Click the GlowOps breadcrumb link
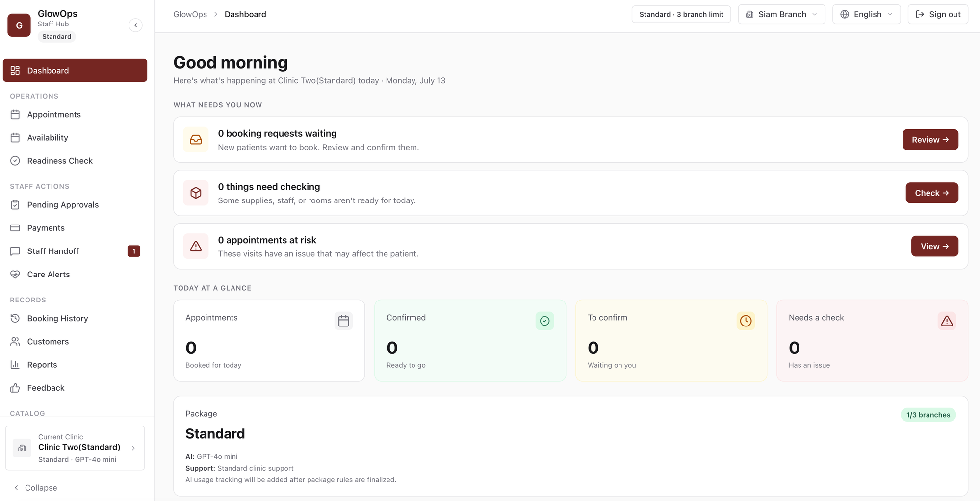The height and width of the screenshot is (501, 980). click(190, 14)
